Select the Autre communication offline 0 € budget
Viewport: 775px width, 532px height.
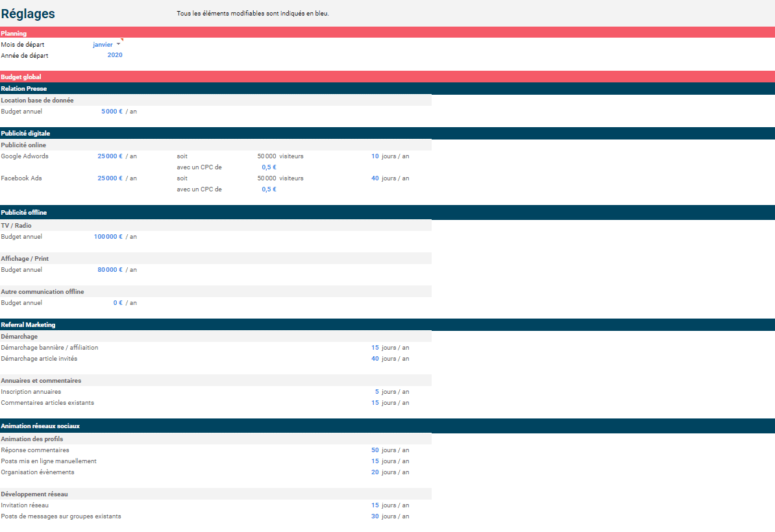click(x=117, y=303)
